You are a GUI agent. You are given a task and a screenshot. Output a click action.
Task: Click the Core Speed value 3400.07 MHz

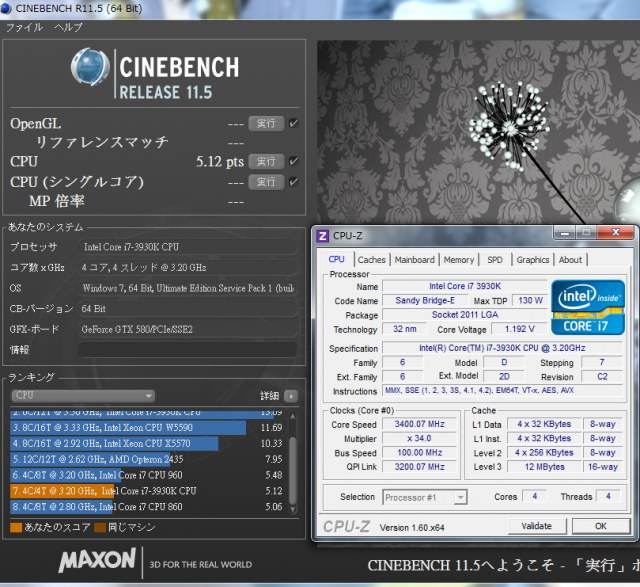pos(420,424)
